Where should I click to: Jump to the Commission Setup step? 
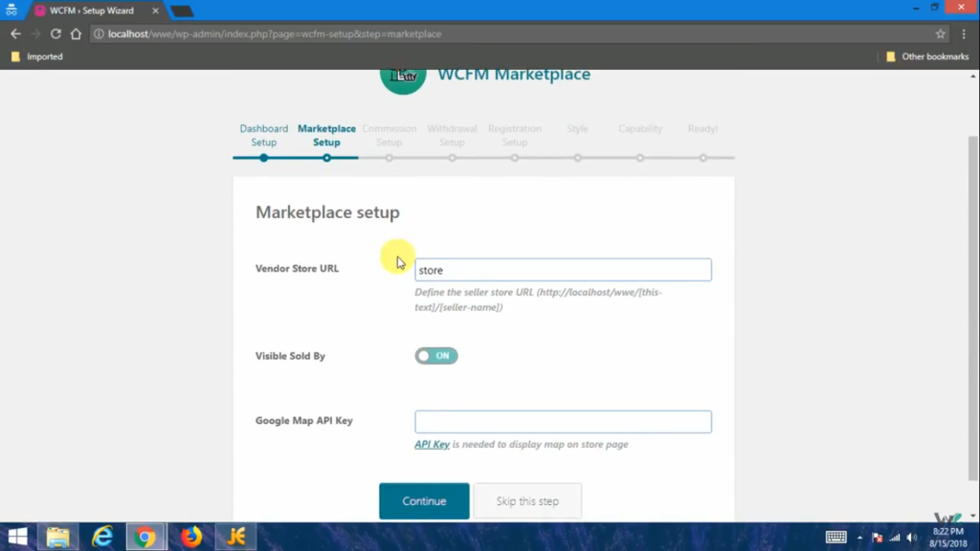coord(390,135)
